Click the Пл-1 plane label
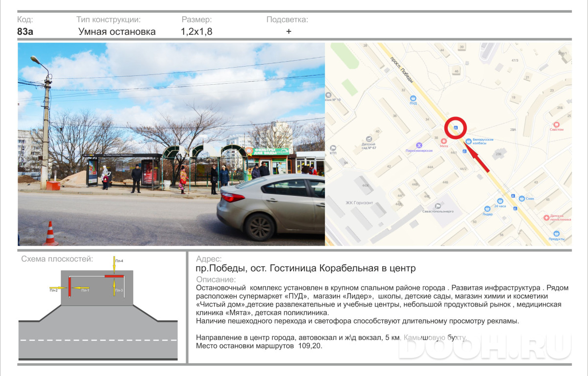 pos(85,291)
